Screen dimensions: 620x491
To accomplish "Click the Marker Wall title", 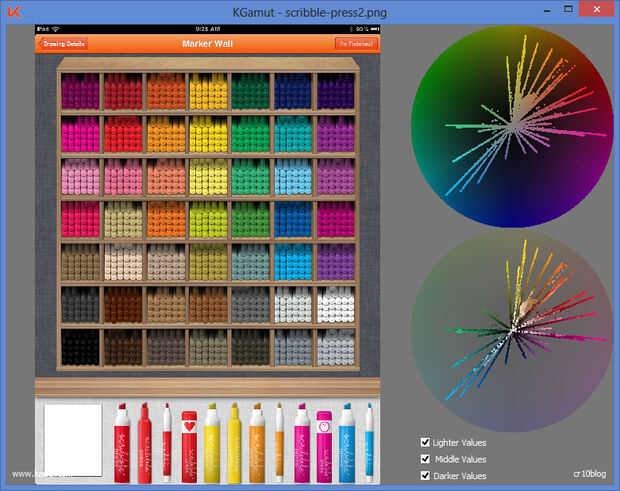I will click(207, 43).
